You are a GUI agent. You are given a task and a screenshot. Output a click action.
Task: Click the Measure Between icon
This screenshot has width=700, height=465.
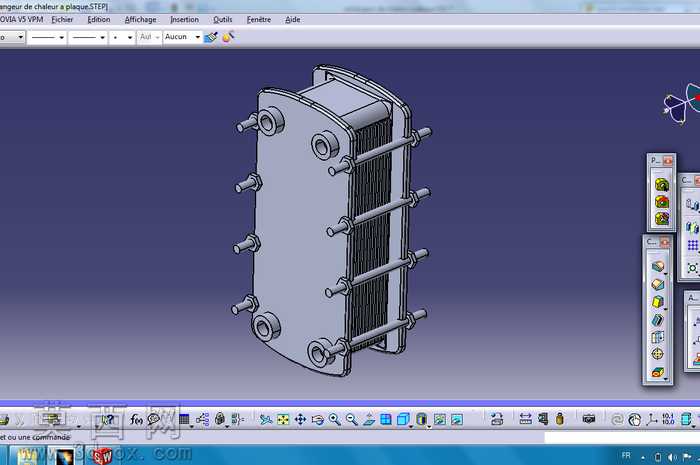[x=525, y=419]
